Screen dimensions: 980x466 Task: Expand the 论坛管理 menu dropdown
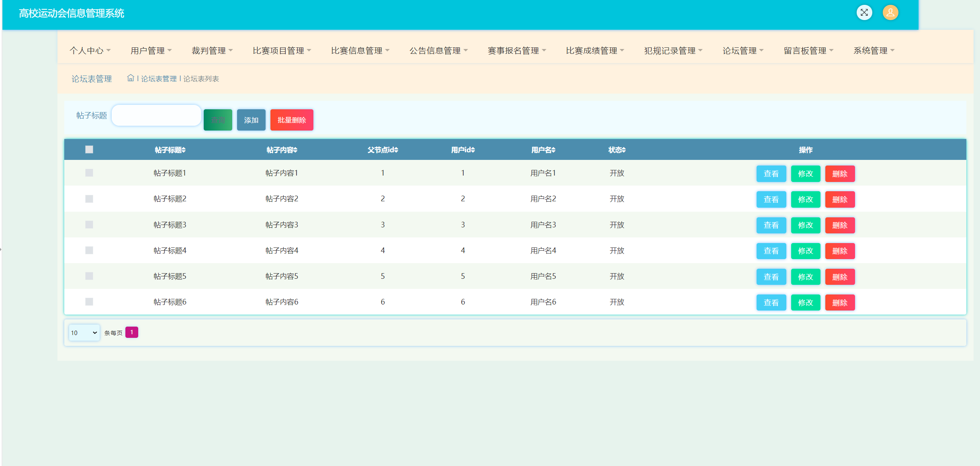click(x=743, y=51)
